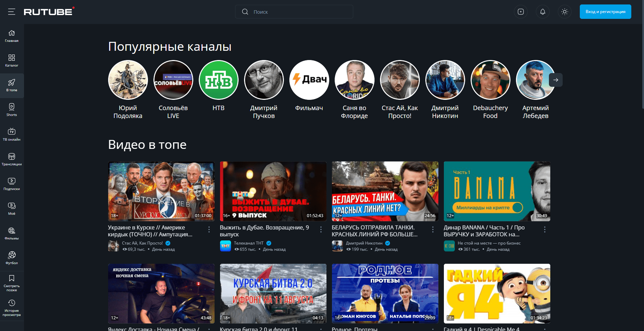Screen dimensions: 644x331
Task: Open Дмитрий Никотин channel avatar
Action: coord(445,80)
